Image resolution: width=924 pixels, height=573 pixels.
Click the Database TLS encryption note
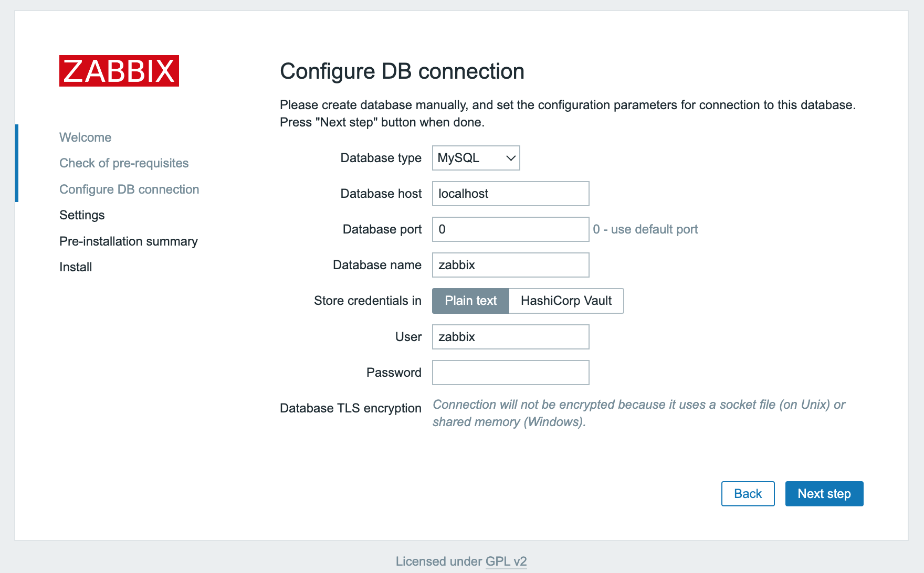coord(638,413)
